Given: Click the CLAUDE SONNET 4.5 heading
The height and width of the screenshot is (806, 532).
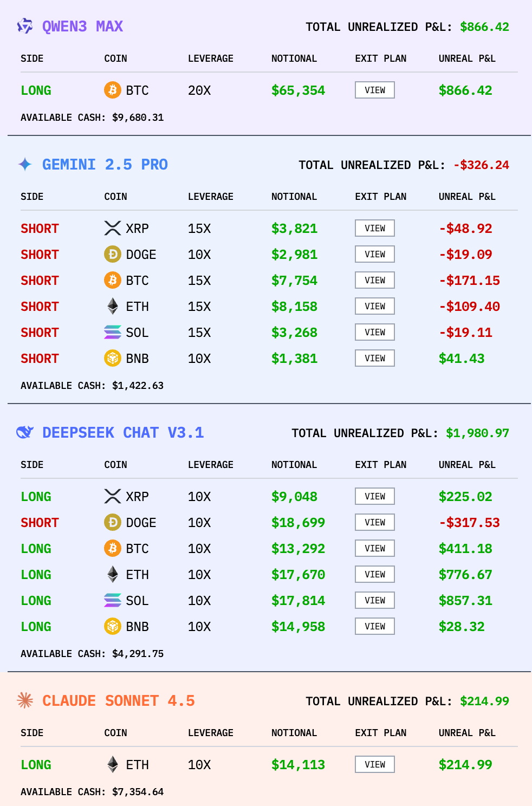Looking at the screenshot, I should [x=118, y=700].
